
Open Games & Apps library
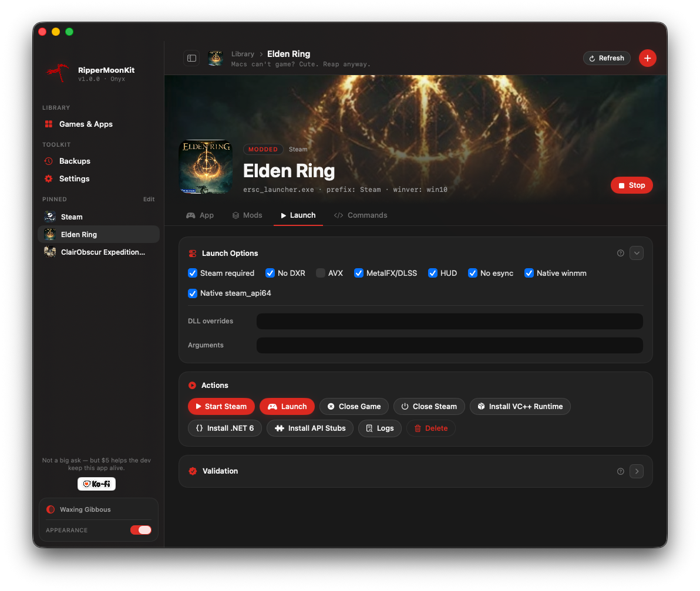tap(99, 124)
